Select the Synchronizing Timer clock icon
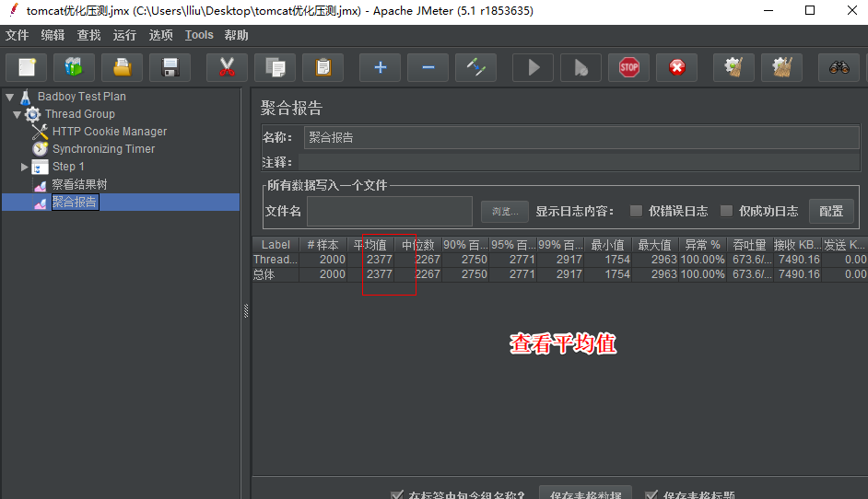 (x=40, y=149)
